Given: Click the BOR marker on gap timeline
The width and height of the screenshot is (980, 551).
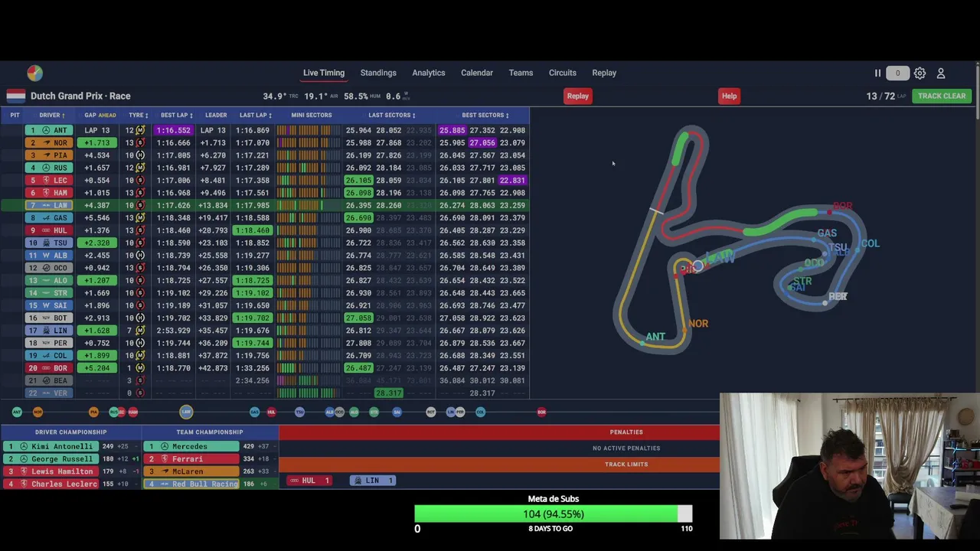Looking at the screenshot, I should 541,412.
